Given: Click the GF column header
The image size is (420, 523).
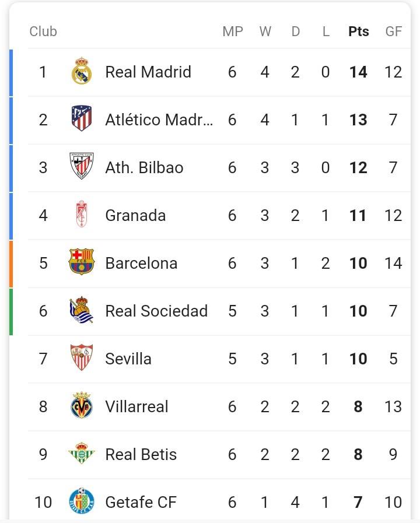Looking at the screenshot, I should click(393, 31).
